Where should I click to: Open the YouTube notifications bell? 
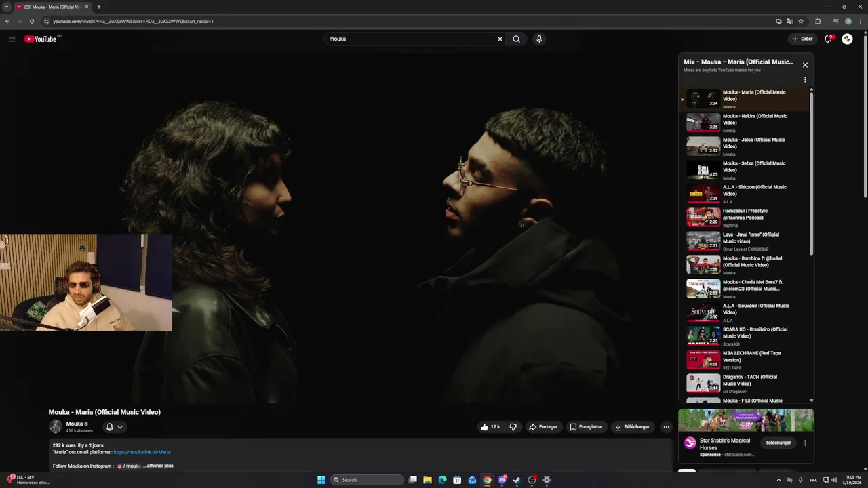click(828, 39)
